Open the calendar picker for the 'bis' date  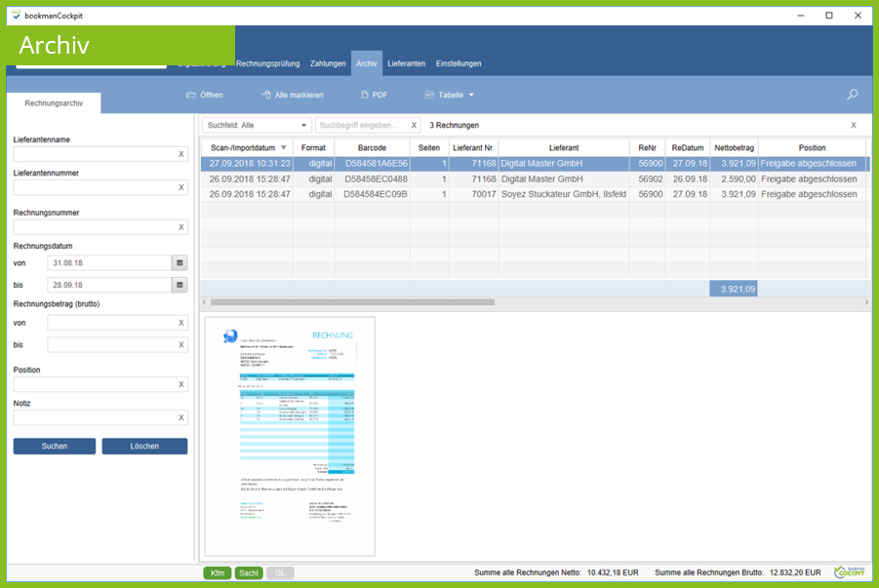180,285
